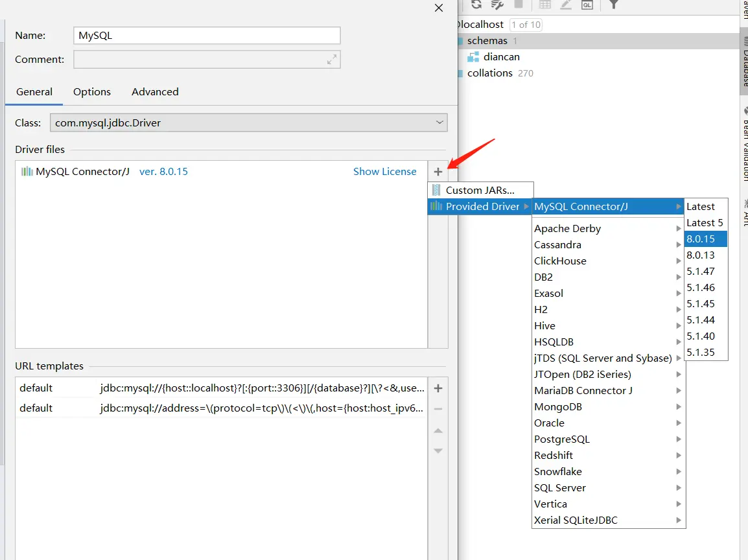Expand MongoDB driver versions
This screenshot has height=560, width=748.
coord(679,407)
